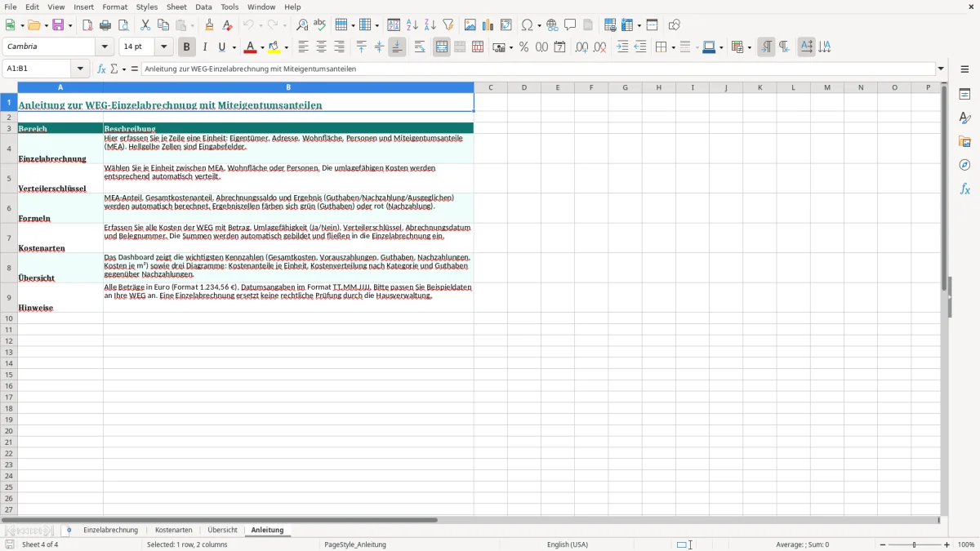Click the Copy icon
The image size is (980, 551).
tap(163, 25)
